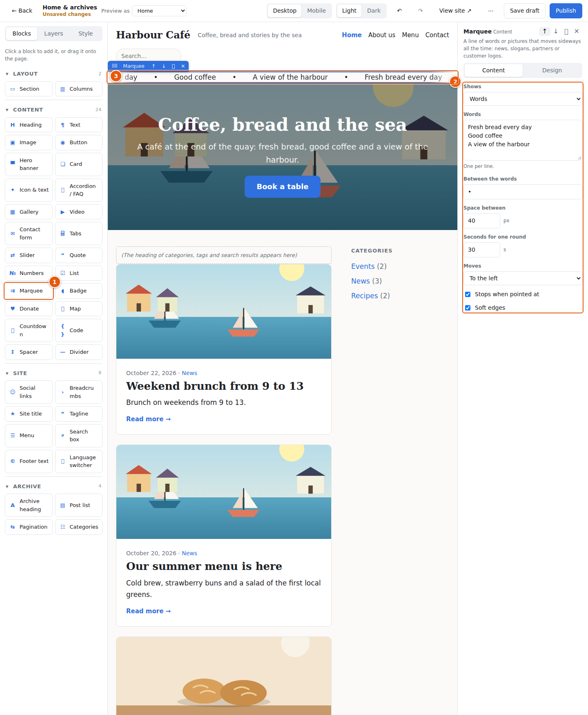
Task: Open the three-dot more options menu
Action: (490, 11)
